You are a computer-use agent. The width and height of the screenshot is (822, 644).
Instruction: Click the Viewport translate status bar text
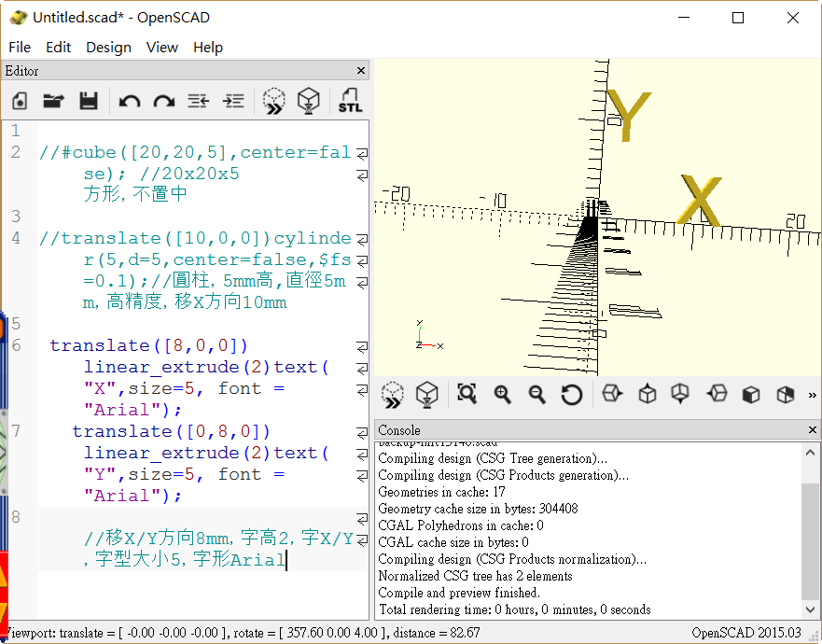[x=244, y=633]
